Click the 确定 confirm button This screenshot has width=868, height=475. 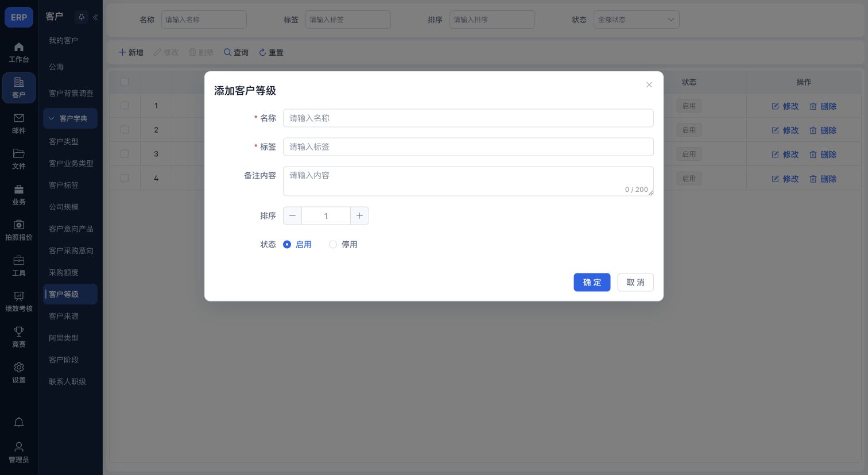[592, 283]
